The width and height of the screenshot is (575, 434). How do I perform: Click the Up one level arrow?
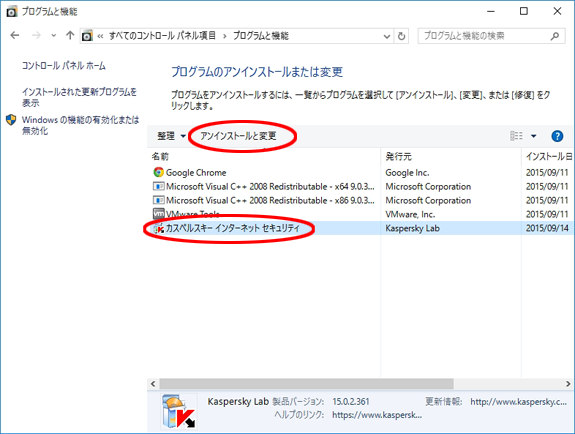[70, 36]
